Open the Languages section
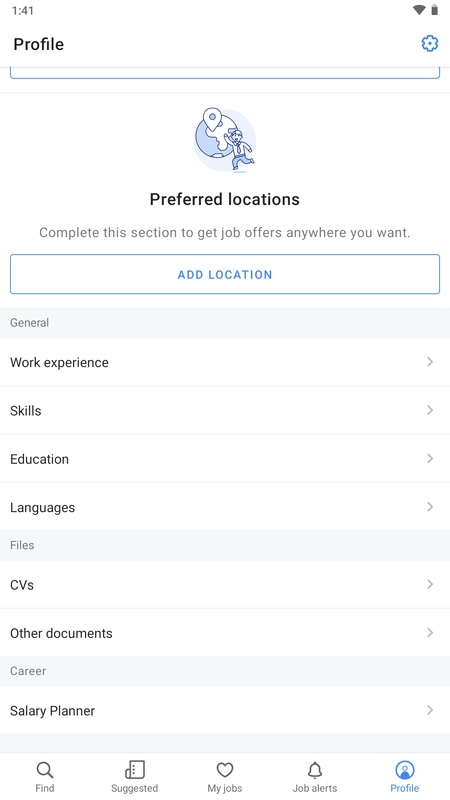The height and width of the screenshot is (800, 450). point(225,507)
